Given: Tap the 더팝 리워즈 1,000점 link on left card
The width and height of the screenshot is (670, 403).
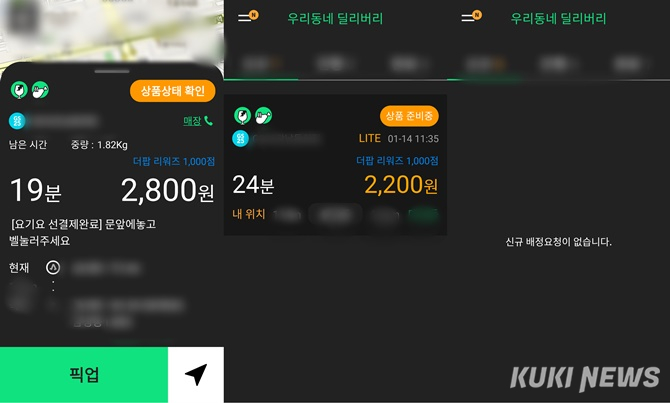Looking at the screenshot, I should [x=174, y=162].
